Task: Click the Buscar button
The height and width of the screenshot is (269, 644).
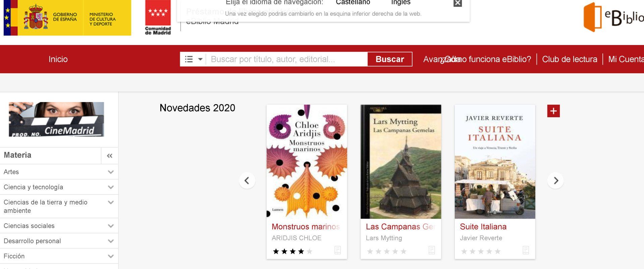Action: coord(390,59)
